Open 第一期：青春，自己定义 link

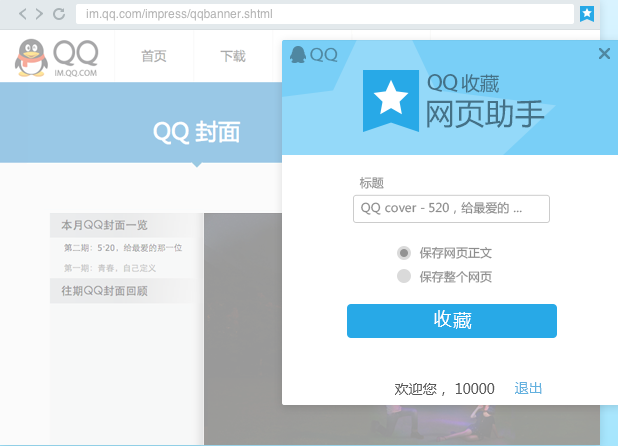coord(110,268)
